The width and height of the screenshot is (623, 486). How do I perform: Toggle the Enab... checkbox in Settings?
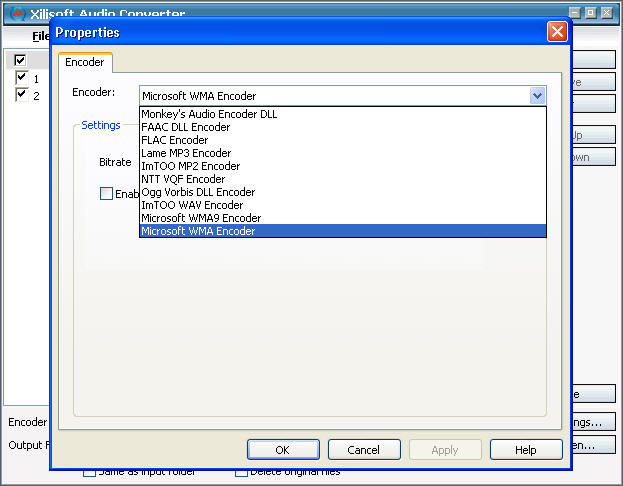point(106,194)
